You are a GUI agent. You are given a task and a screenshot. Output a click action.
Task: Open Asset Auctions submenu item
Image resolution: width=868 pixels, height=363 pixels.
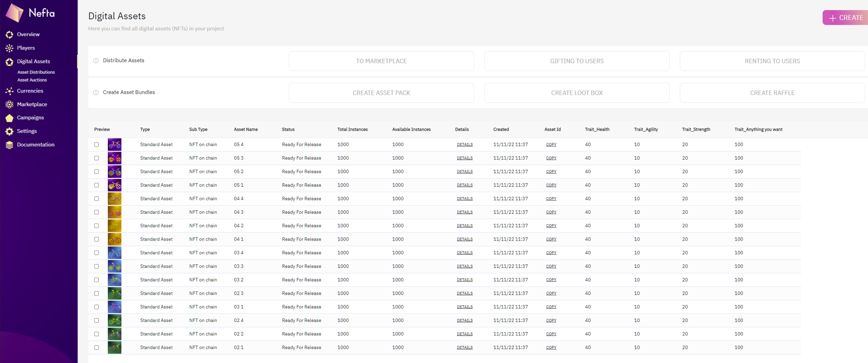tap(32, 80)
